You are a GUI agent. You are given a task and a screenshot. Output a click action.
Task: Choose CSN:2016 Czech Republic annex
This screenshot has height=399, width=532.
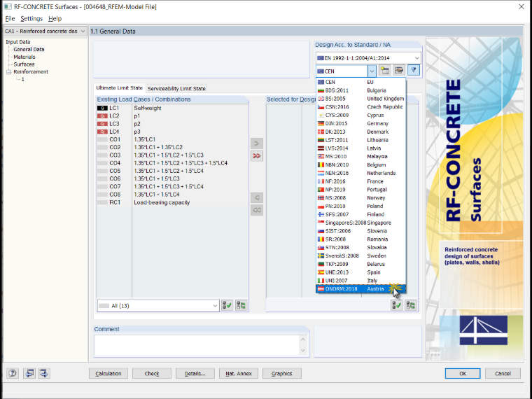pyautogui.click(x=360, y=107)
